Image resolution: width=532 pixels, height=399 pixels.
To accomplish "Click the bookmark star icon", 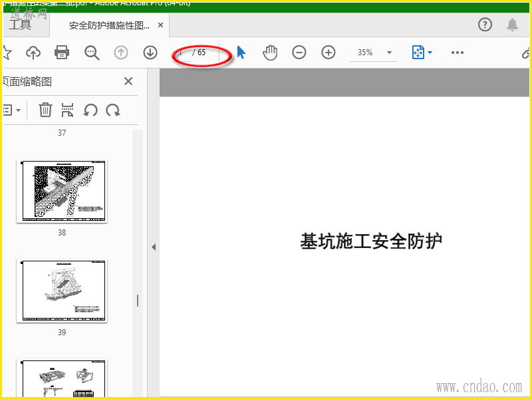I will [x=7, y=53].
